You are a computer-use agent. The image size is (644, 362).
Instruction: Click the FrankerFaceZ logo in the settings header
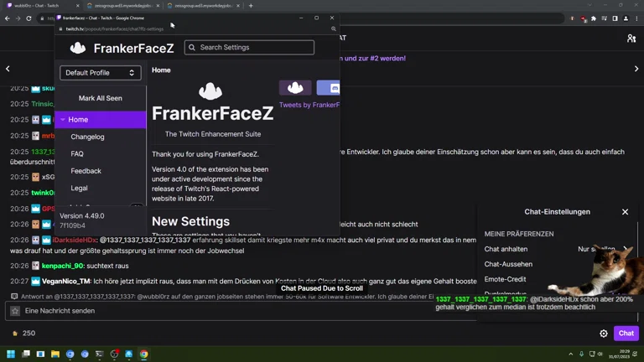pyautogui.click(x=78, y=49)
